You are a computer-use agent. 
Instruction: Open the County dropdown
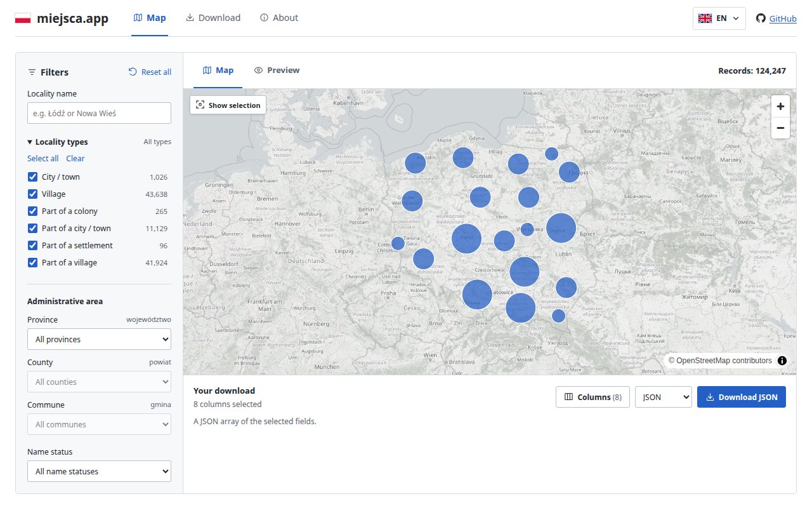(x=99, y=382)
